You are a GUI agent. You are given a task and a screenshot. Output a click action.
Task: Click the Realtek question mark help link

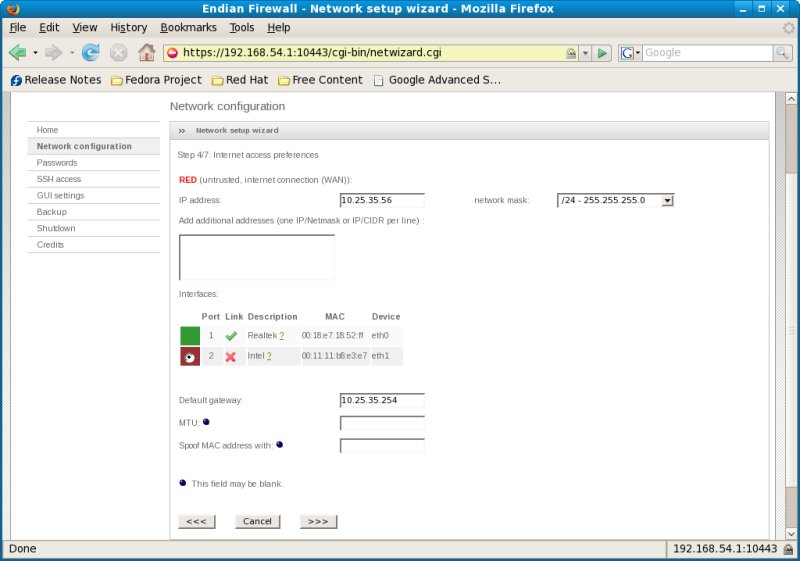point(282,336)
